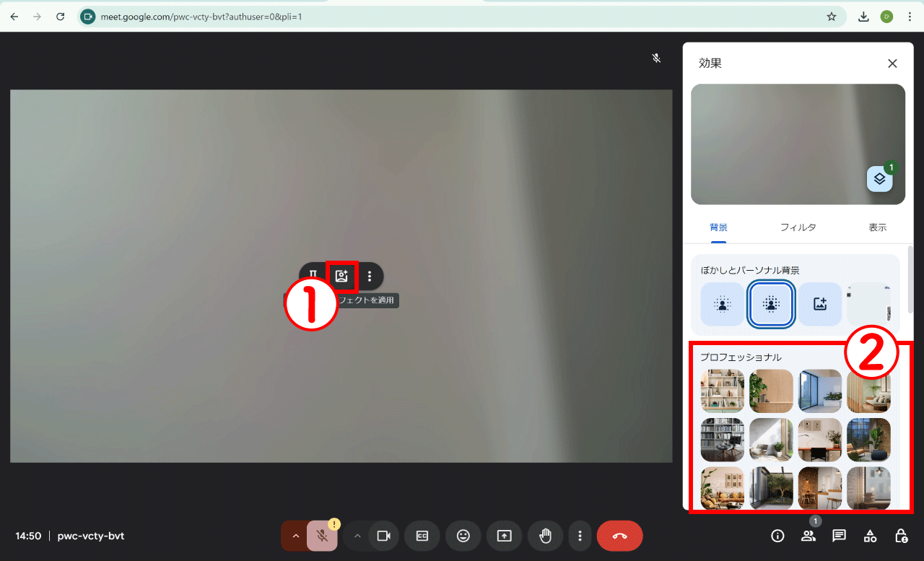Open more options on the self-view overlay

370,276
